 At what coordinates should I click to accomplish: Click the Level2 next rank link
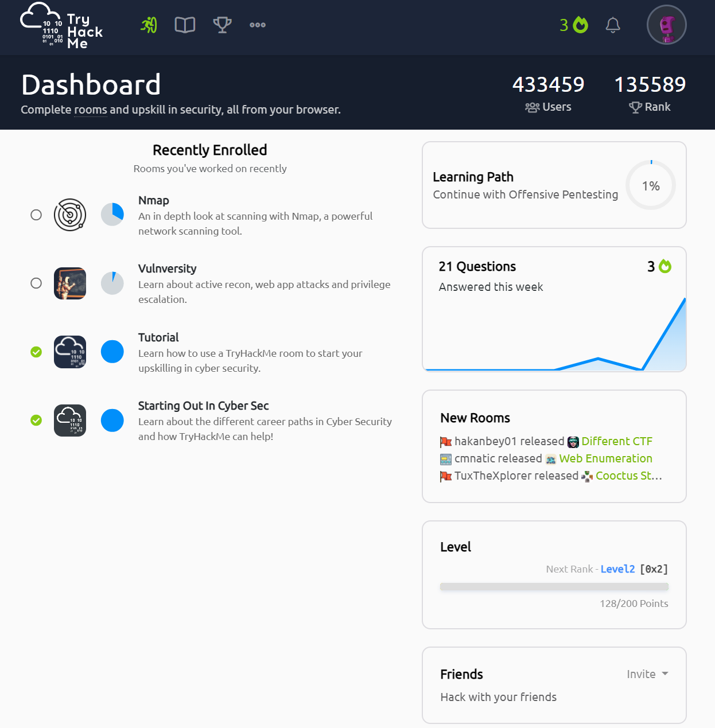[x=617, y=569]
